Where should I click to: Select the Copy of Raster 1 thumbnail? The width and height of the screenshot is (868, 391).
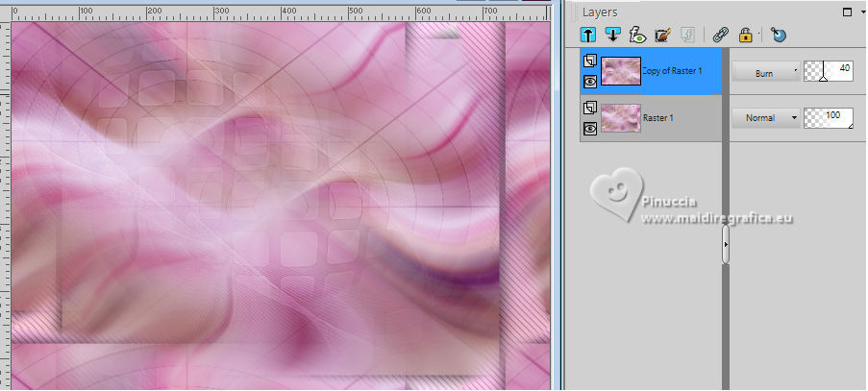point(621,71)
